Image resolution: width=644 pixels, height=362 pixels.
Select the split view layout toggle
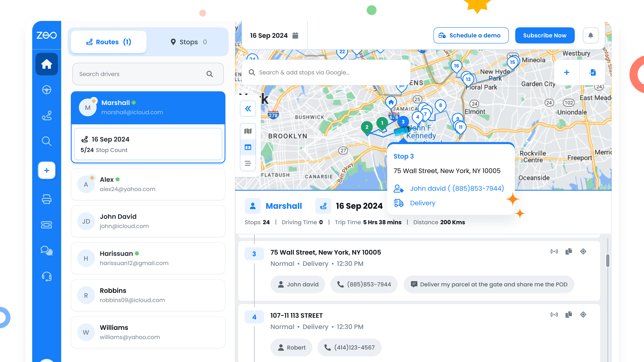(248, 147)
